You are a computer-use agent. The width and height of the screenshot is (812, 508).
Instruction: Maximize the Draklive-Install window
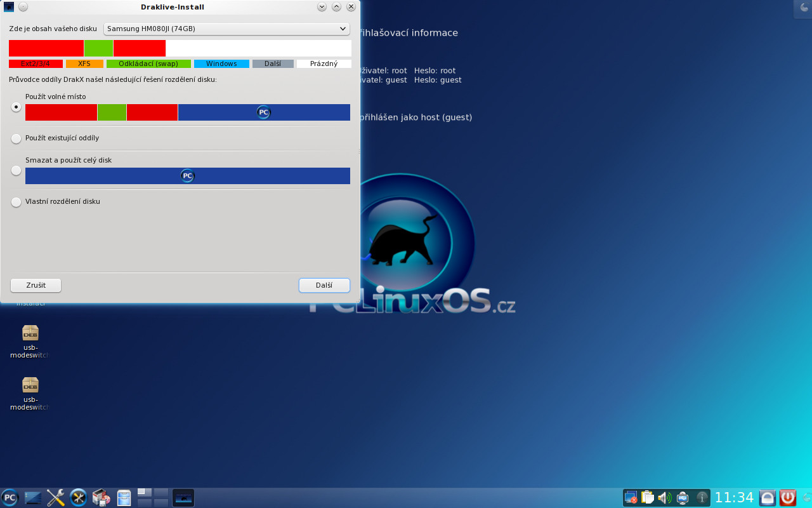(x=336, y=7)
